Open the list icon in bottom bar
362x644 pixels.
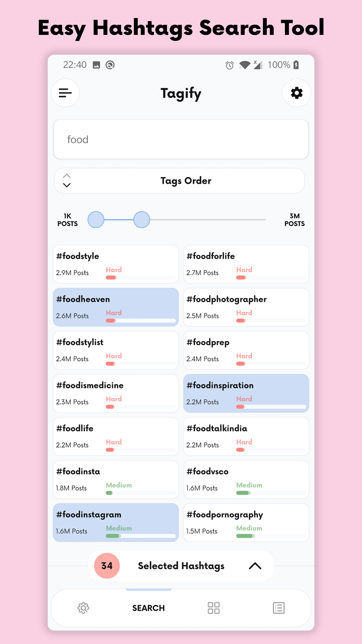pos(279,608)
